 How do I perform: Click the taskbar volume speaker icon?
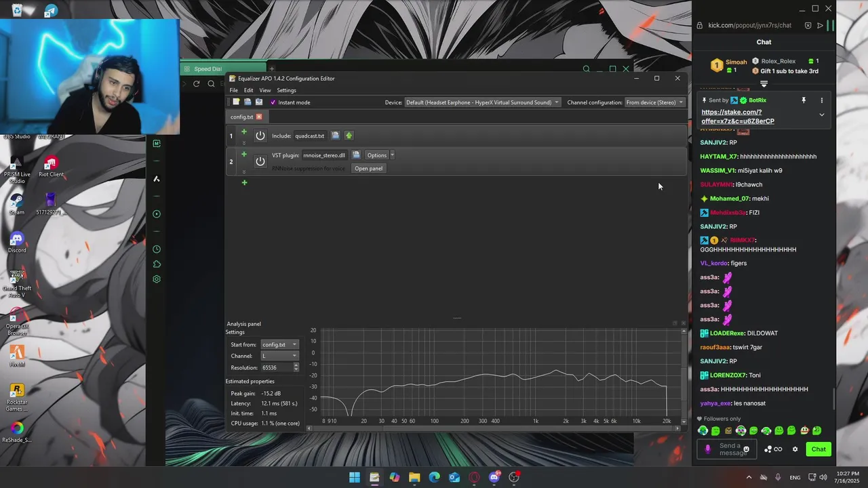pos(824,477)
